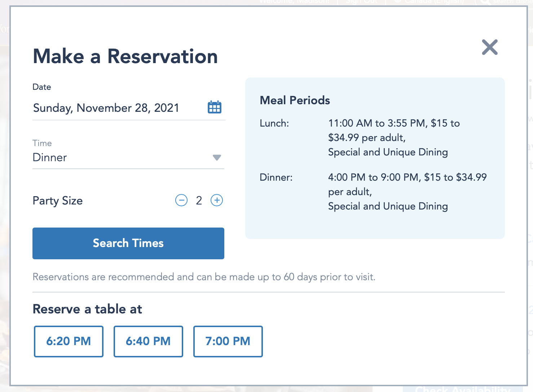Open the calendar date picker icon
Image resolution: width=533 pixels, height=392 pixels.
[x=215, y=107]
